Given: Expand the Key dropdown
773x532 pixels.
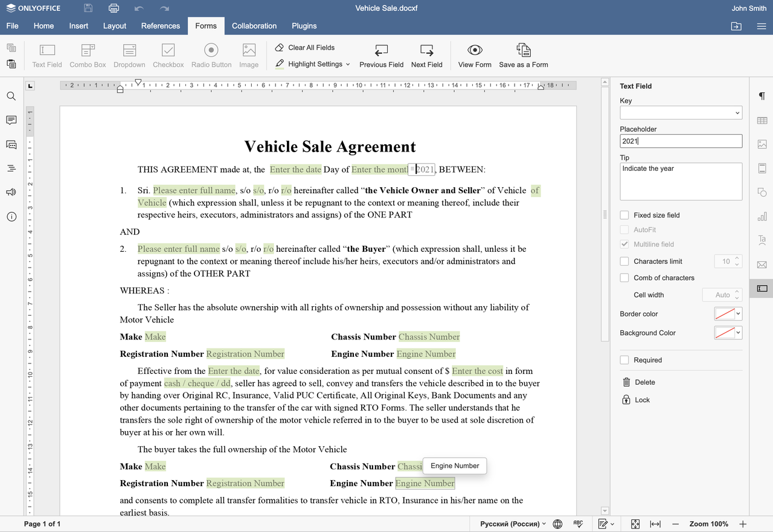Looking at the screenshot, I should (681, 112).
